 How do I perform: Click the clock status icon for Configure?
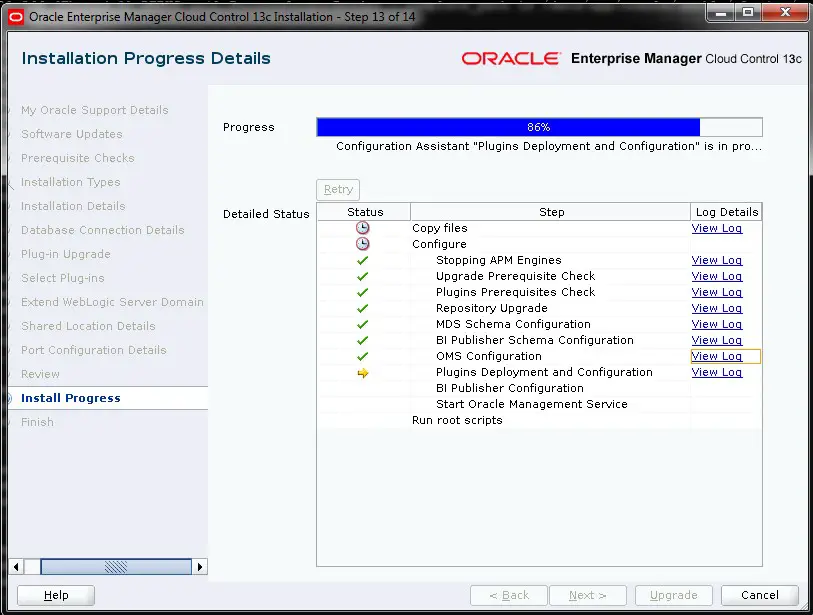(x=362, y=244)
